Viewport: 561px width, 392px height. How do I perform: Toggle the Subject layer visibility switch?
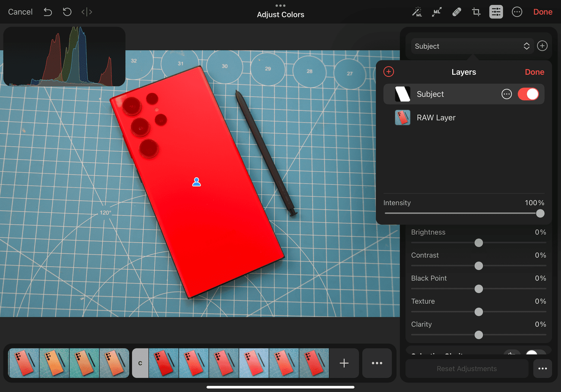click(x=528, y=94)
